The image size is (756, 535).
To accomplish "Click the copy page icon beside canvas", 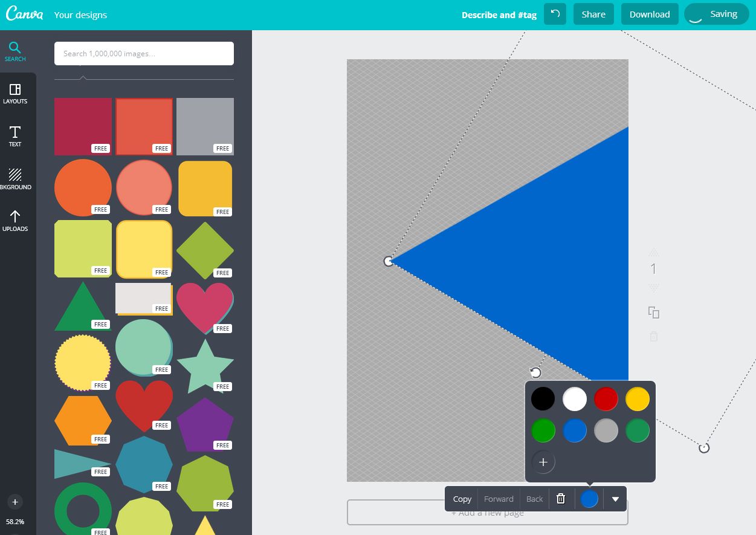I will click(653, 313).
